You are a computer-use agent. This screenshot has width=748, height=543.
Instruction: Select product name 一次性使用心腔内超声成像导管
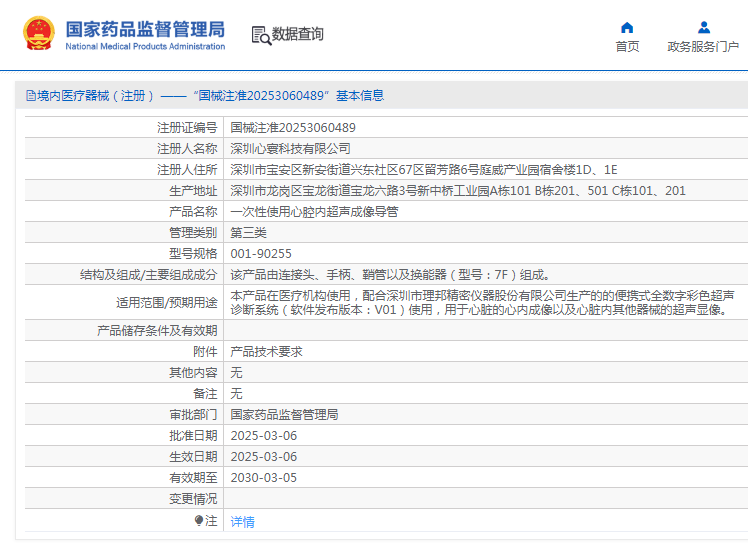314,211
